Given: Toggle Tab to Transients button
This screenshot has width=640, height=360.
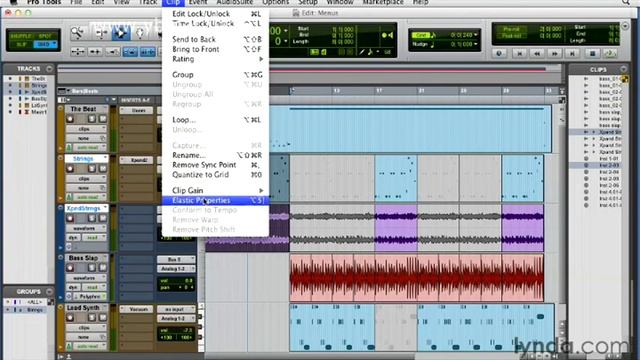Looking at the screenshot, I should 95,52.
